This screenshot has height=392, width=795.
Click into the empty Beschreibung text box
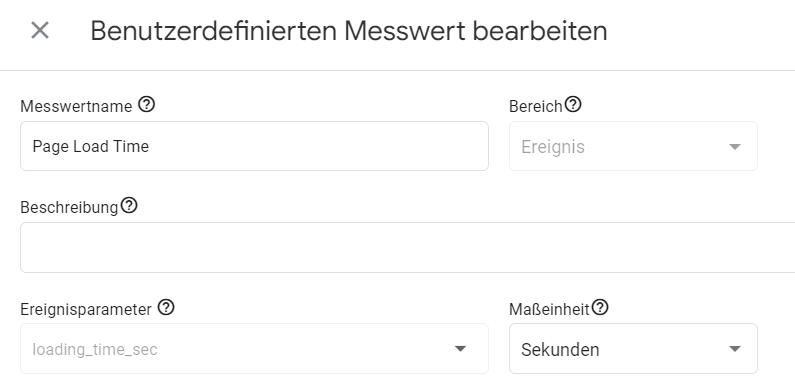pos(408,247)
